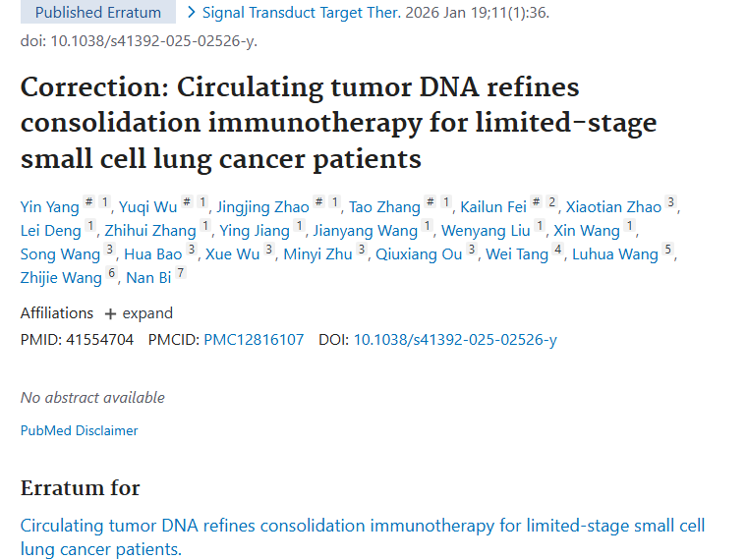Image resolution: width=747 pixels, height=560 pixels.
Task: Open the Signal Transduct Target Ther journal link
Action: (279, 13)
